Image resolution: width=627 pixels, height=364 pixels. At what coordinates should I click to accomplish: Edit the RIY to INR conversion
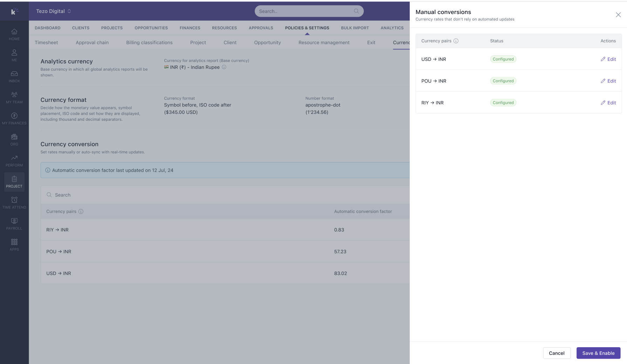pyautogui.click(x=608, y=103)
